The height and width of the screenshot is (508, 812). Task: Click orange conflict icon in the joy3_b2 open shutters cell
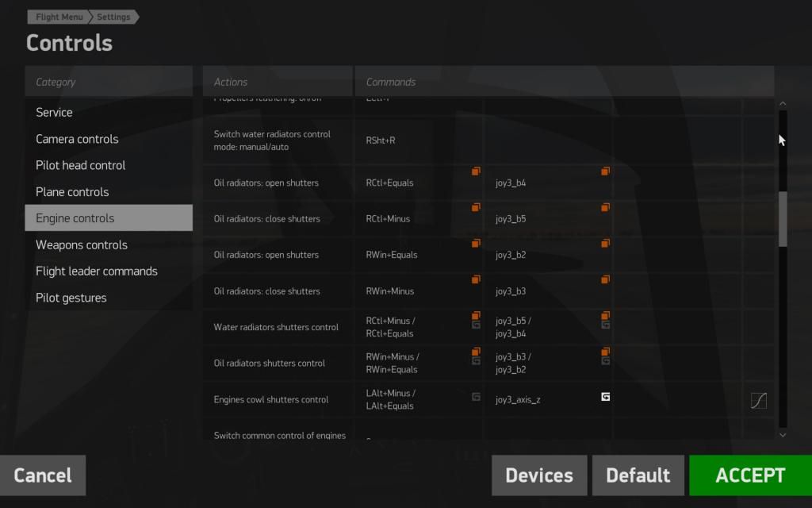pos(605,244)
